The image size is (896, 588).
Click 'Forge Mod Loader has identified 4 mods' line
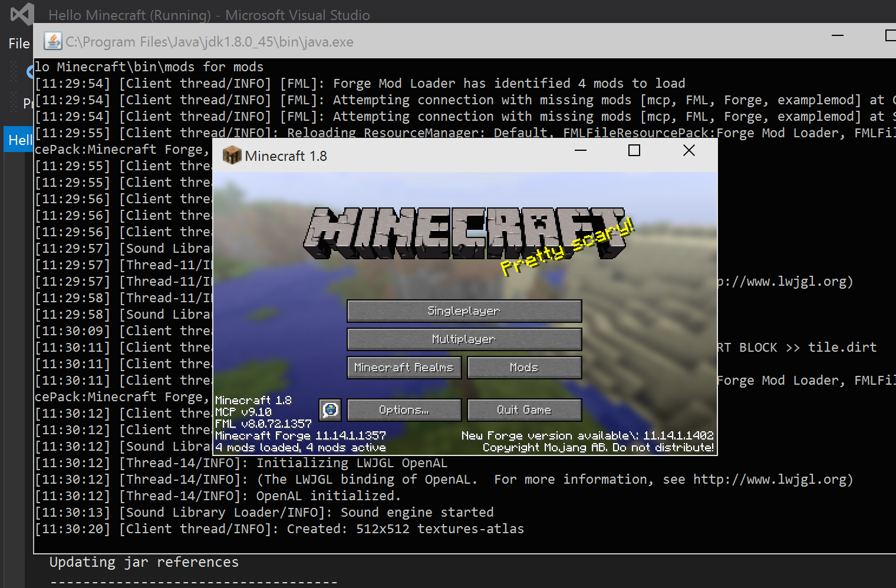[x=360, y=84]
